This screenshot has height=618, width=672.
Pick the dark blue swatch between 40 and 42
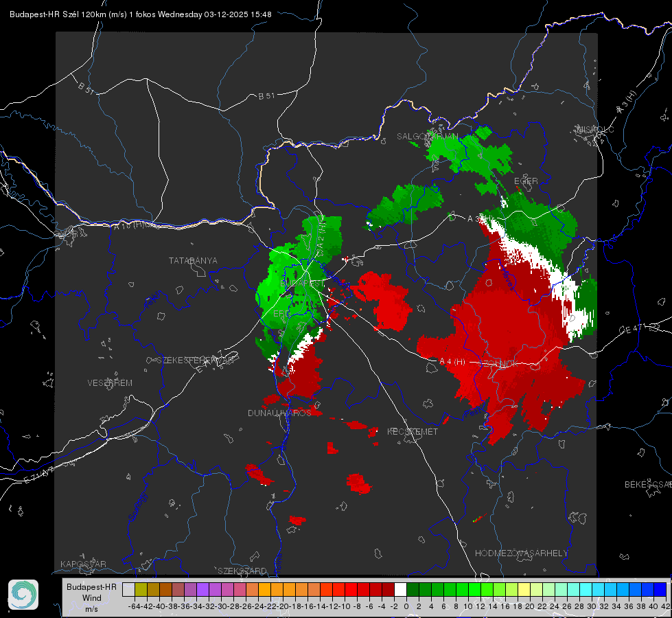tap(660, 589)
